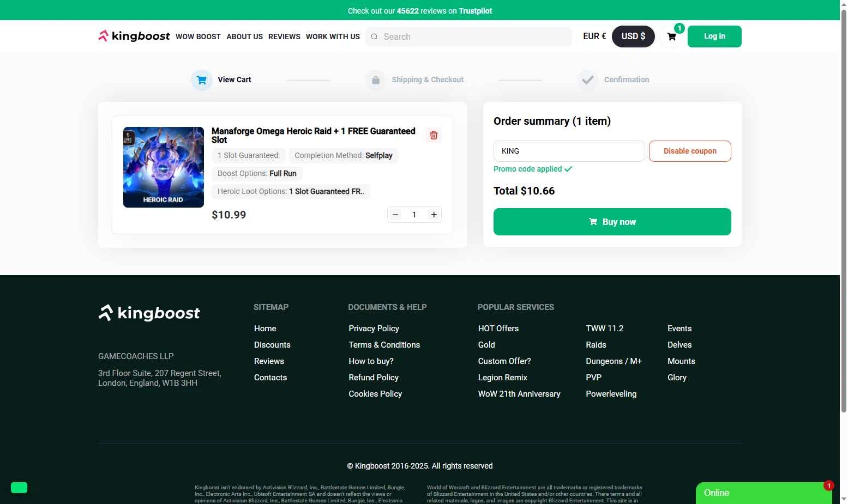This screenshot has width=848, height=504.
Task: Open Privacy Policy link
Action: (x=374, y=329)
